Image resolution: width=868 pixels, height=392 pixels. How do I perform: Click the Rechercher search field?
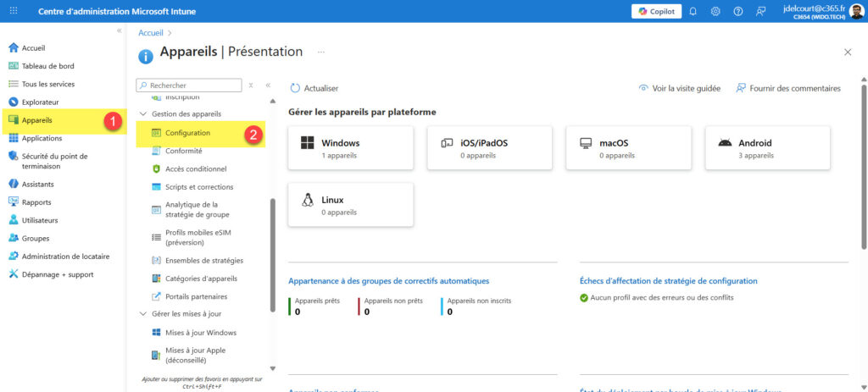(x=193, y=86)
